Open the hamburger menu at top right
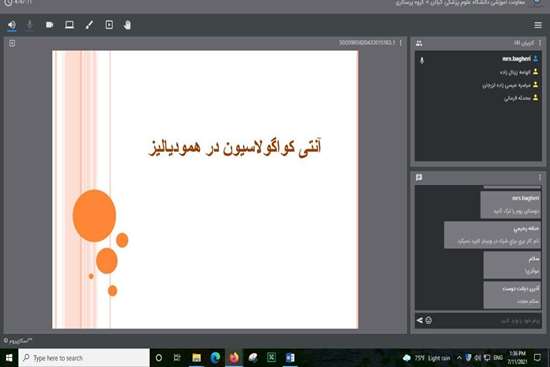The width and height of the screenshot is (550, 367). [x=538, y=25]
